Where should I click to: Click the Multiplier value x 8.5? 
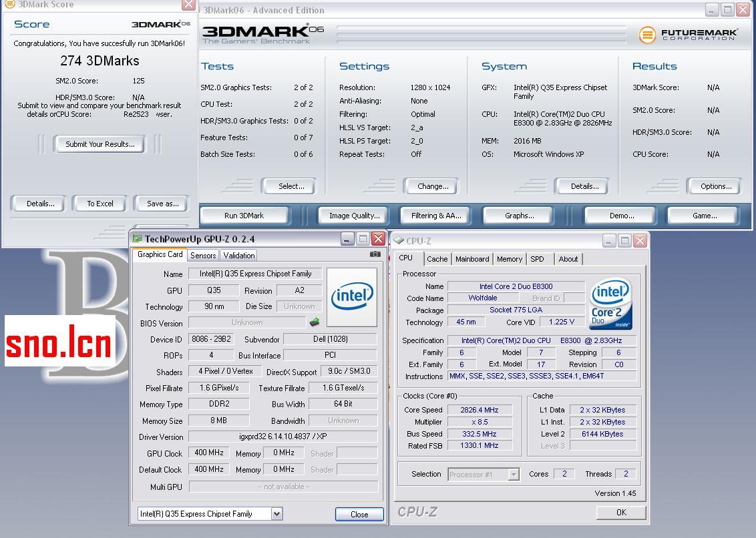[480, 422]
